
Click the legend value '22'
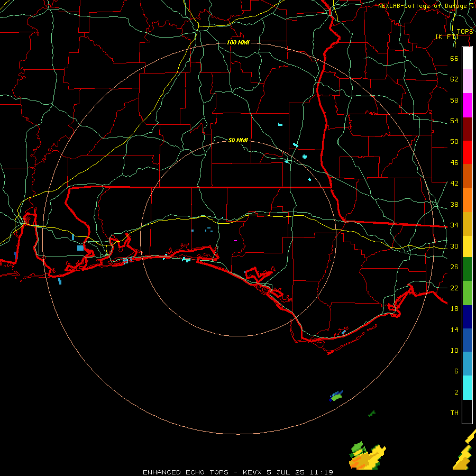pos(454,288)
